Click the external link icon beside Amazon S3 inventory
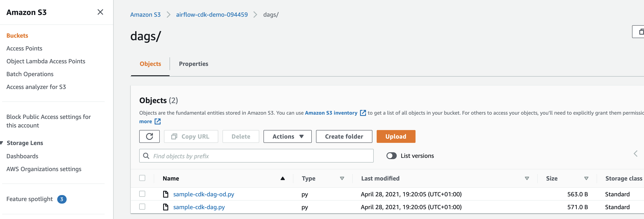This screenshot has height=219, width=644. tap(363, 113)
